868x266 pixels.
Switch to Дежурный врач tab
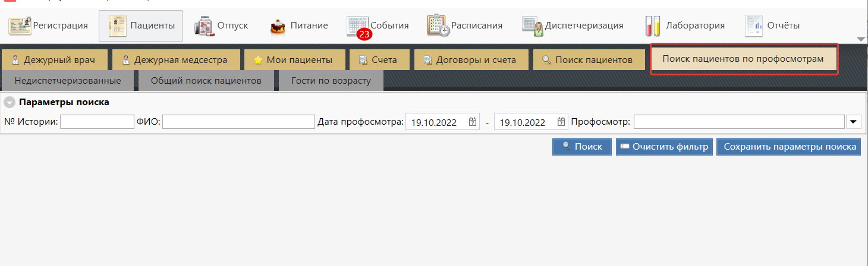click(55, 60)
